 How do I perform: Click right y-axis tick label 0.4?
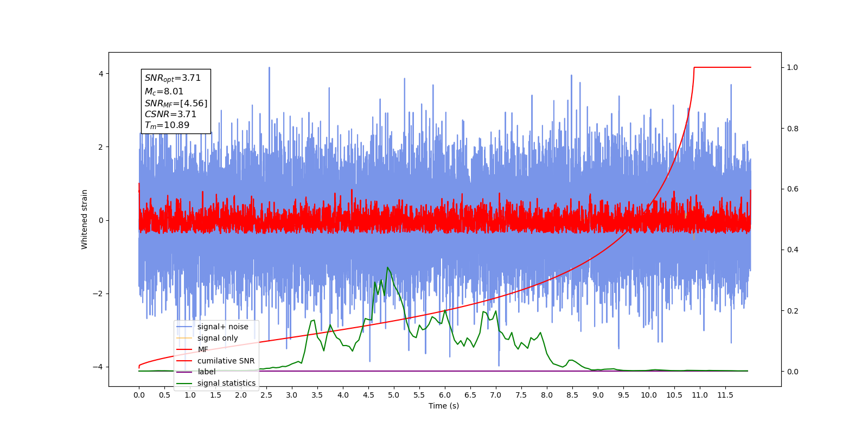pyautogui.click(x=793, y=250)
